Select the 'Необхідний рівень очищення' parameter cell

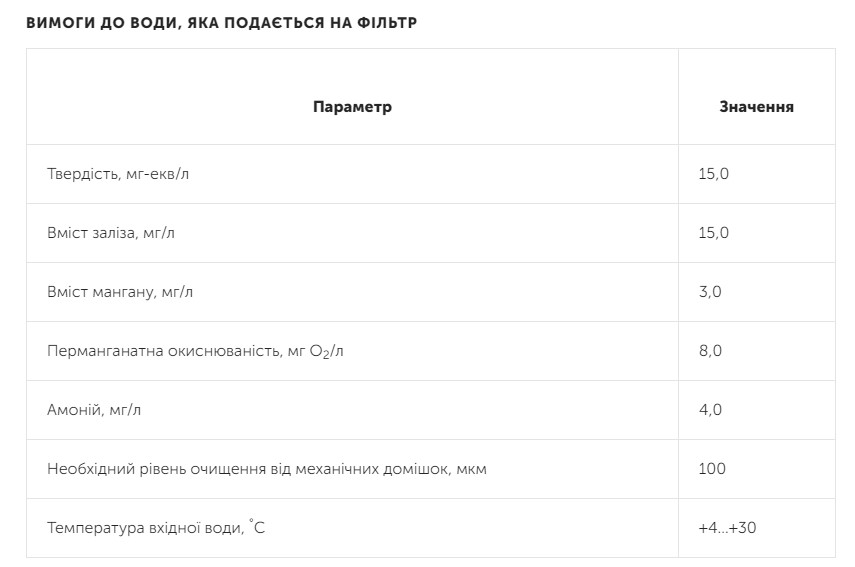pos(267,469)
